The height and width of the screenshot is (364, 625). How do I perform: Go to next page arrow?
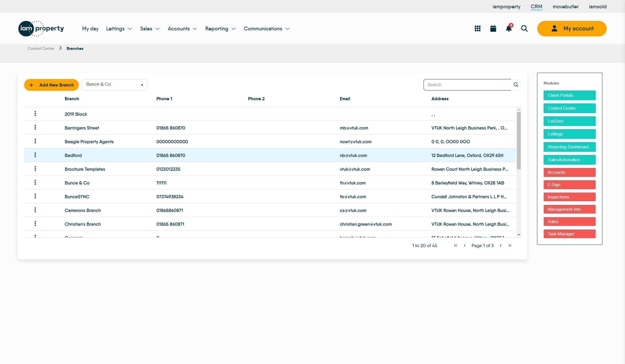point(501,245)
